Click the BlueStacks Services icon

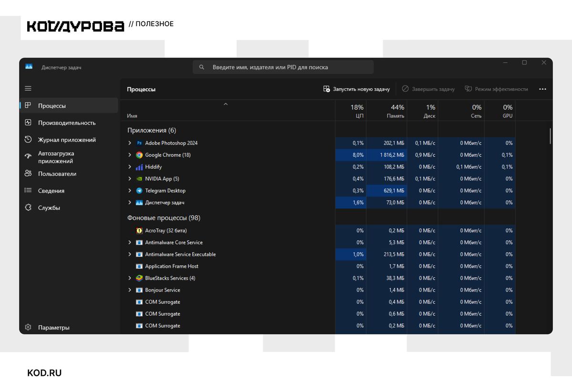139,278
